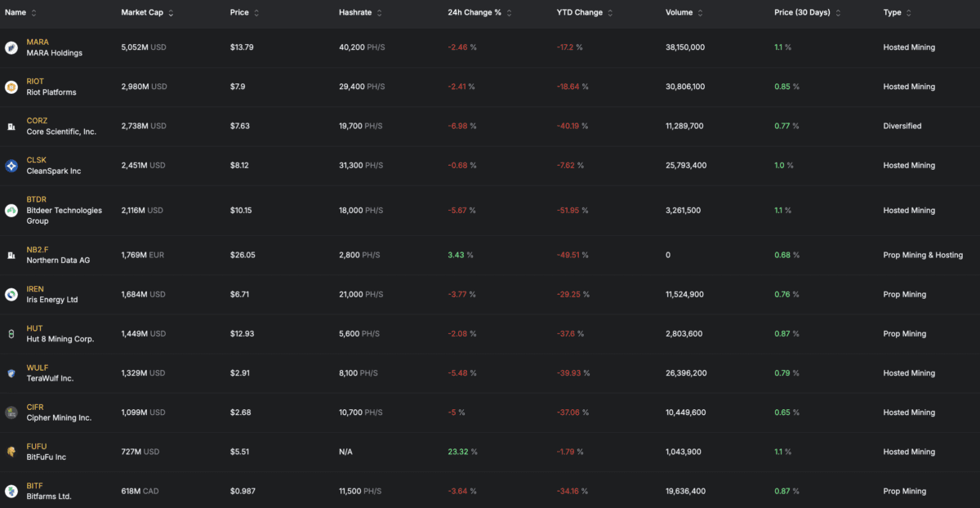Click the BitFuFu logo icon

(11, 452)
